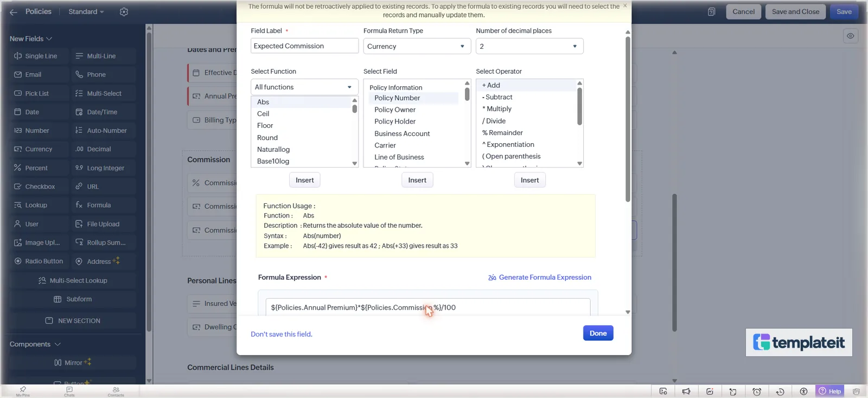The height and width of the screenshot is (398, 868).
Task: Click the preview eye icon
Action: [x=850, y=36]
